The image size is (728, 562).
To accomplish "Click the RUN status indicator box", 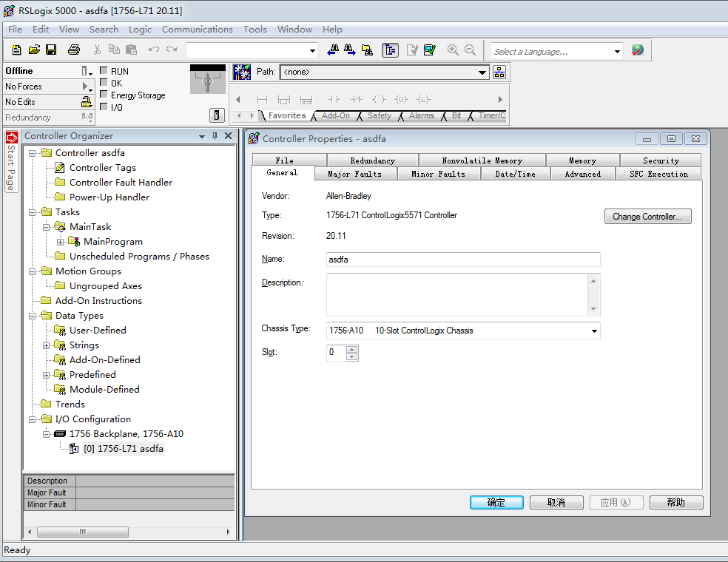I will 104,70.
